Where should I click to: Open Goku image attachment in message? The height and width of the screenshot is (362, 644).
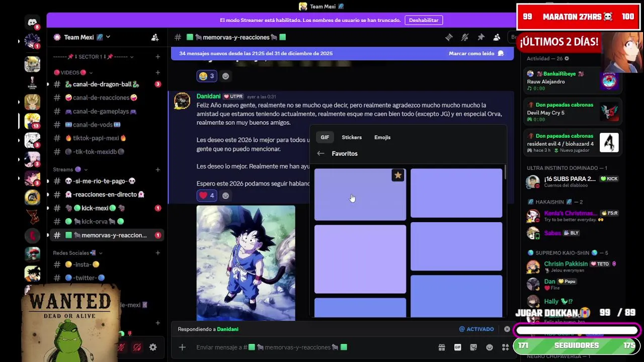(x=246, y=263)
